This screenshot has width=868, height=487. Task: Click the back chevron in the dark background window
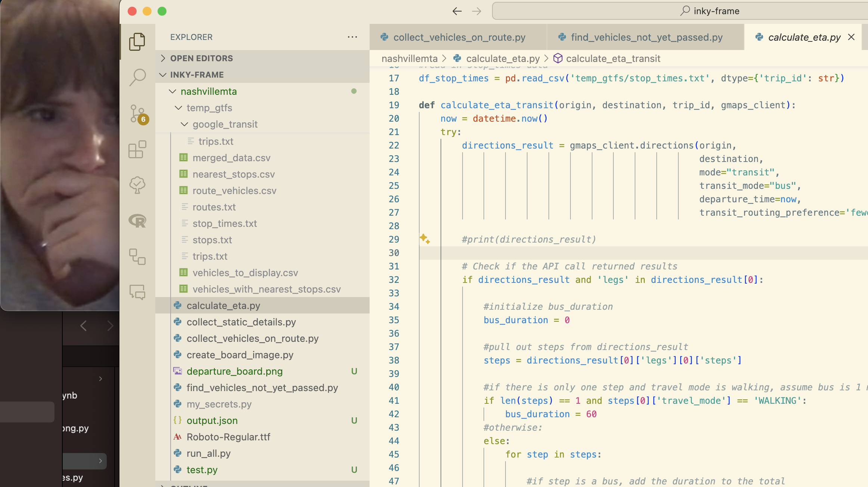pyautogui.click(x=84, y=326)
